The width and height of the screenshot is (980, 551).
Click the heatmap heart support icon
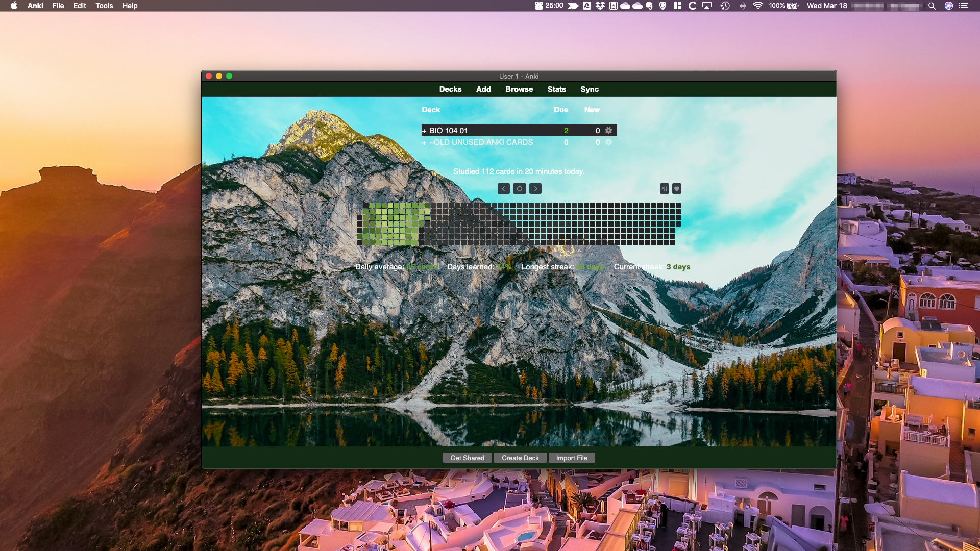pos(677,189)
